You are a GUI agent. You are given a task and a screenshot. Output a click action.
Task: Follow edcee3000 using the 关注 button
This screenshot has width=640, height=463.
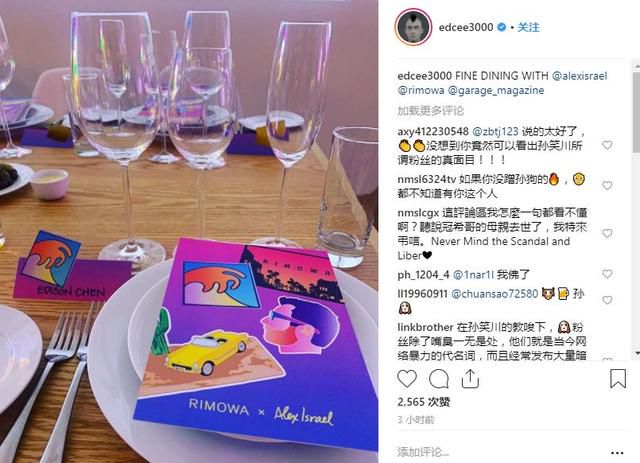[x=529, y=27]
